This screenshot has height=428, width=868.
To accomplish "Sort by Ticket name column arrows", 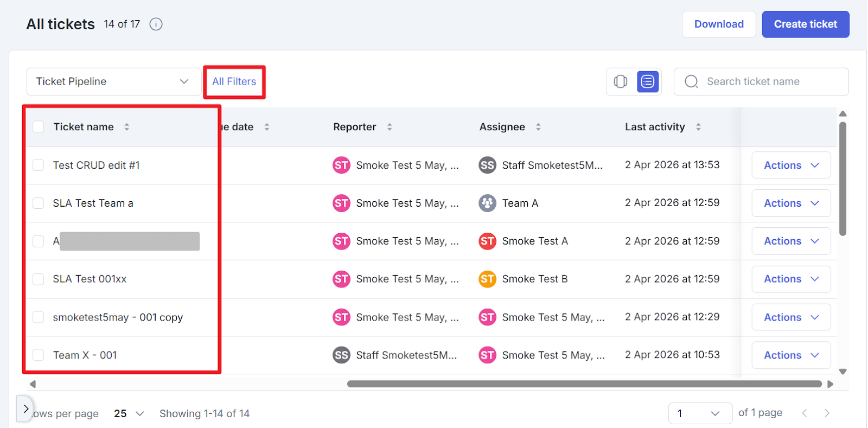I will [x=126, y=127].
